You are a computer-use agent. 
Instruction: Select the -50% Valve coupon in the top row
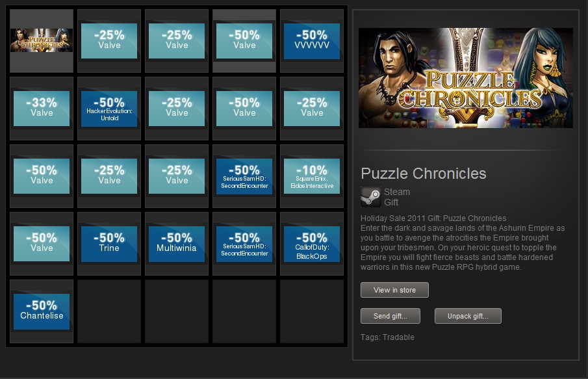(x=244, y=40)
